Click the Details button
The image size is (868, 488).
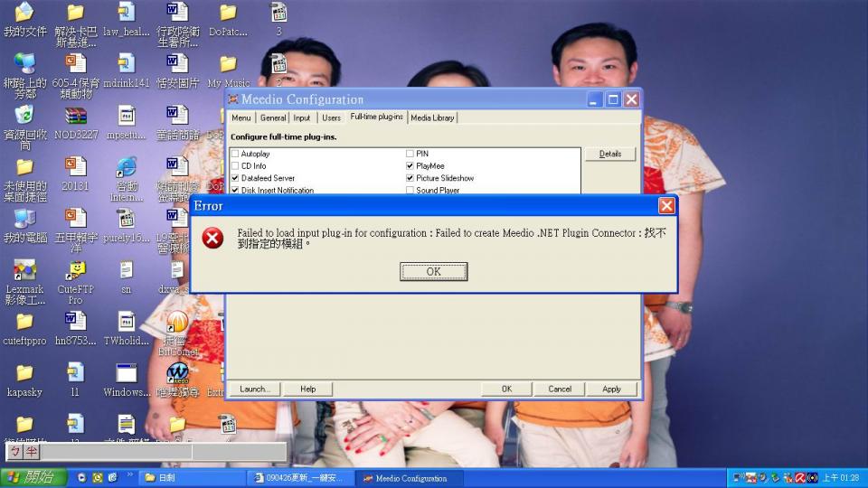coord(610,154)
